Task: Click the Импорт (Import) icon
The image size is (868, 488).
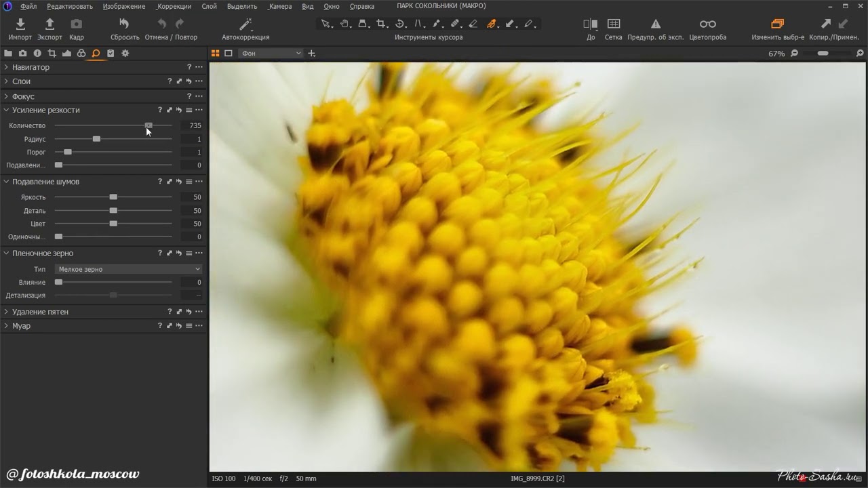Action: click(x=20, y=24)
